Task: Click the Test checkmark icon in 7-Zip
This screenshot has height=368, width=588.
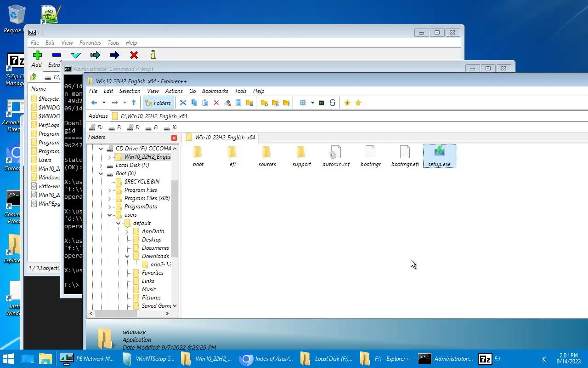Action: tap(76, 56)
